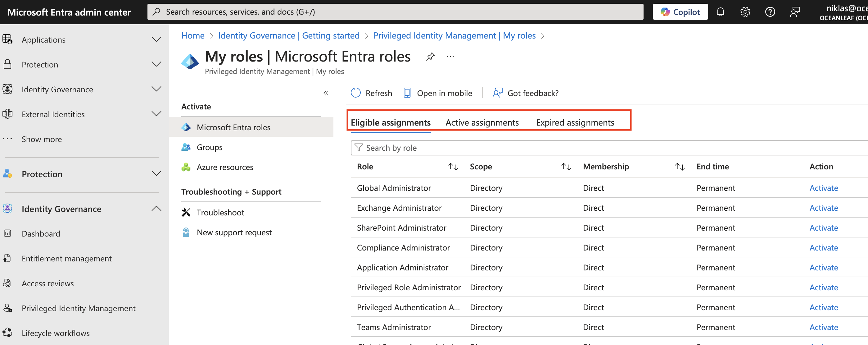868x345 pixels.
Task: Click the Open in mobile phone icon
Action: (x=407, y=93)
